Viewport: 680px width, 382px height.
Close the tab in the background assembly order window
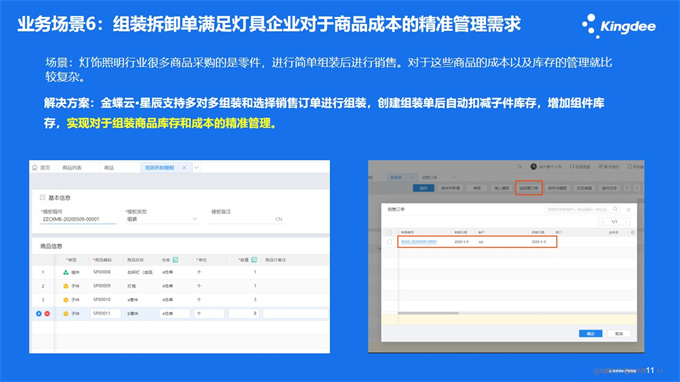click(412, 177)
